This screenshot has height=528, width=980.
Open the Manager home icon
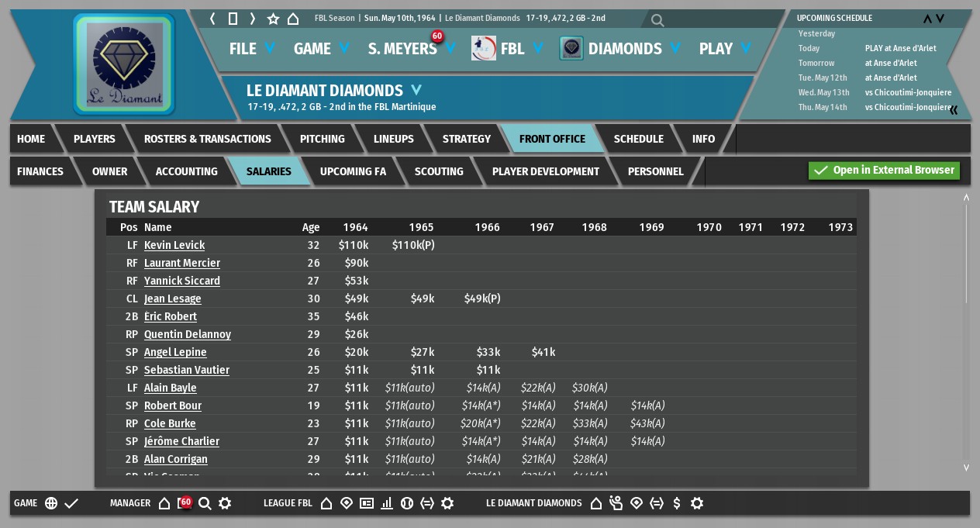164,503
